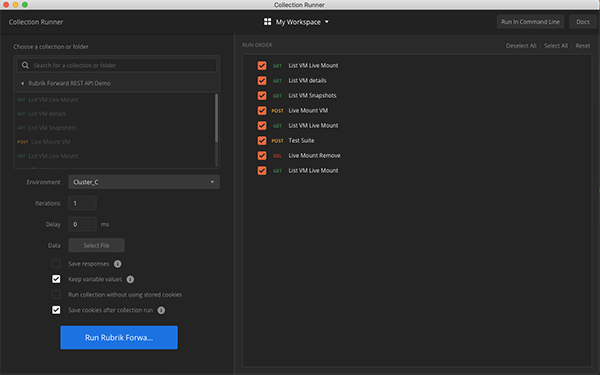Click Reset in run order header
Viewport: 600px width, 375px height.
point(583,46)
